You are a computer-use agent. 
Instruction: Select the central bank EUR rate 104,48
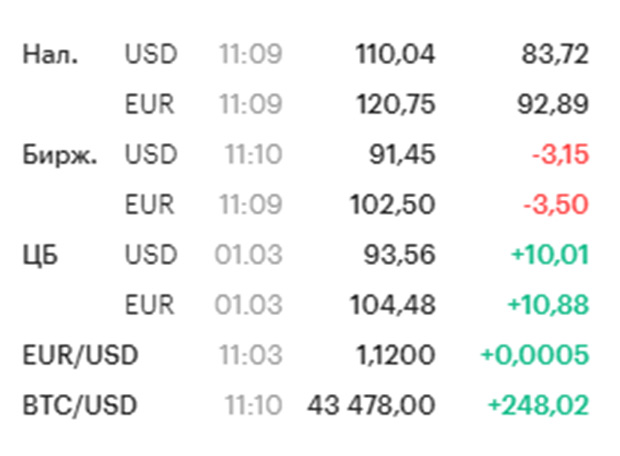click(395, 305)
